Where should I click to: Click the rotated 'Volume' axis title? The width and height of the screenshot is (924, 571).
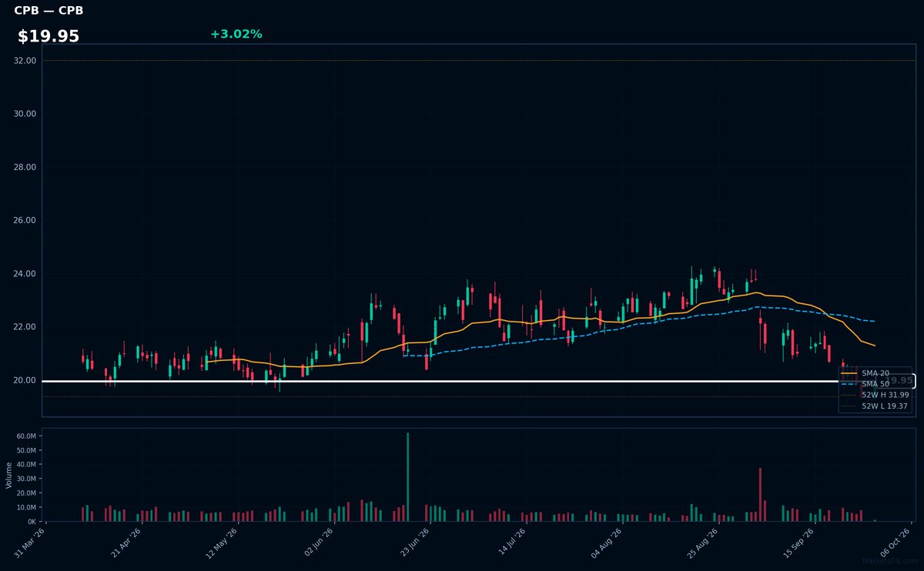(x=9, y=475)
